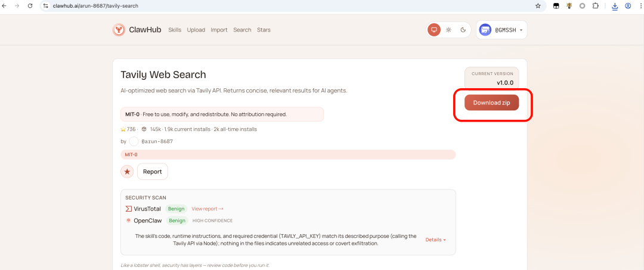Open the Skills nav item

point(175,30)
